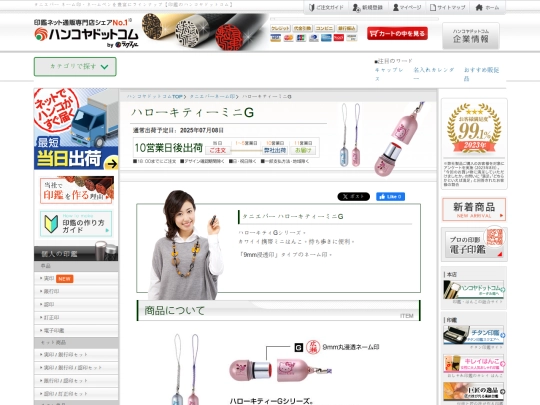This screenshot has height=405, width=540.
Task: Click the American Express card icon
Action: [326, 38]
